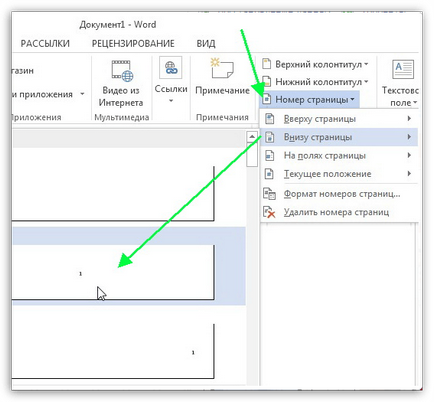Click the gallery scrollbar up arrow

pyautogui.click(x=252, y=136)
